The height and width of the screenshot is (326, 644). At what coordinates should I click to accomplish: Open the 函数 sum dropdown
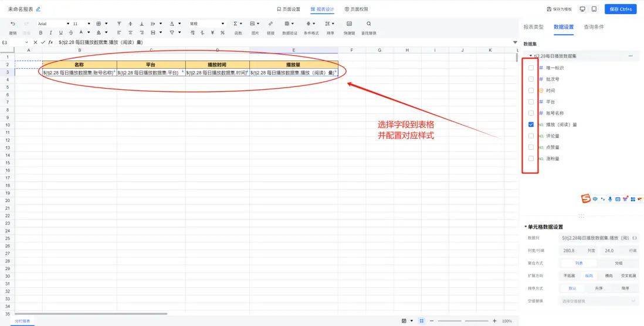tap(240, 24)
